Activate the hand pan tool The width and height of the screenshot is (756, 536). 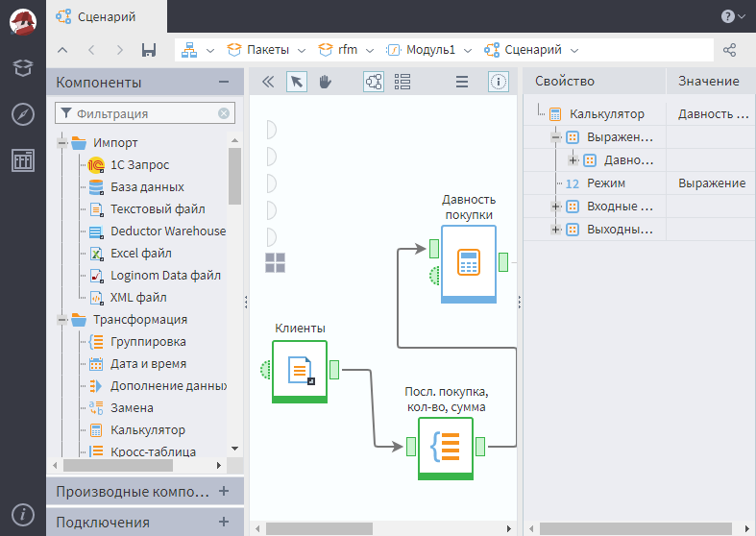(326, 82)
